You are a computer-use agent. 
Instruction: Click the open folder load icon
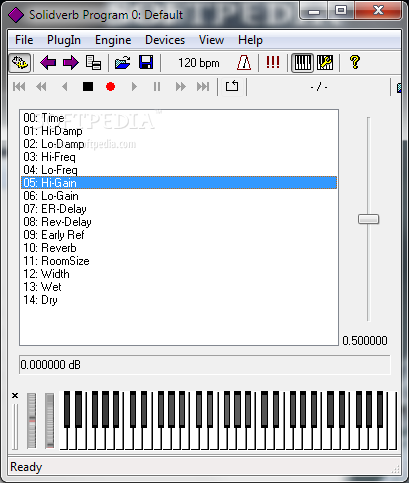tap(123, 63)
